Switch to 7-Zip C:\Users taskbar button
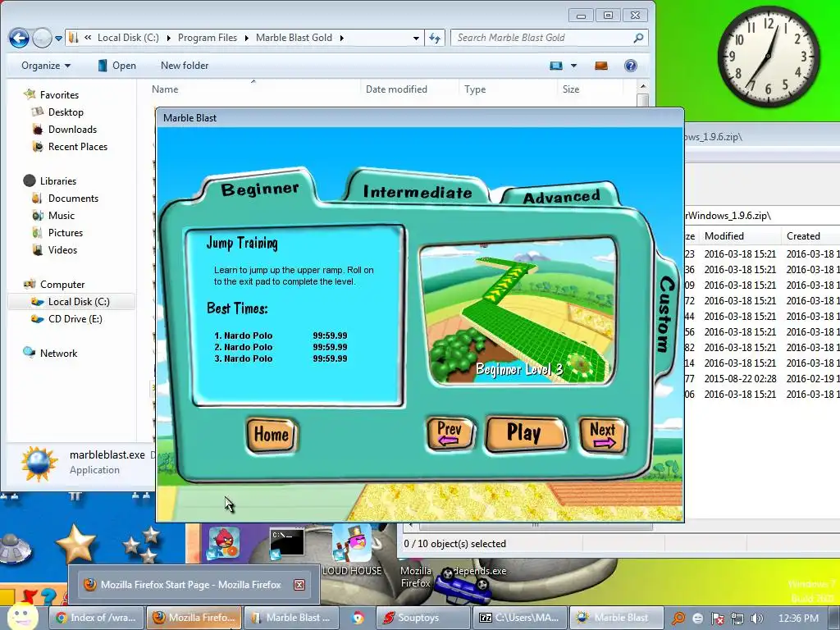The image size is (840, 630). [x=519, y=618]
